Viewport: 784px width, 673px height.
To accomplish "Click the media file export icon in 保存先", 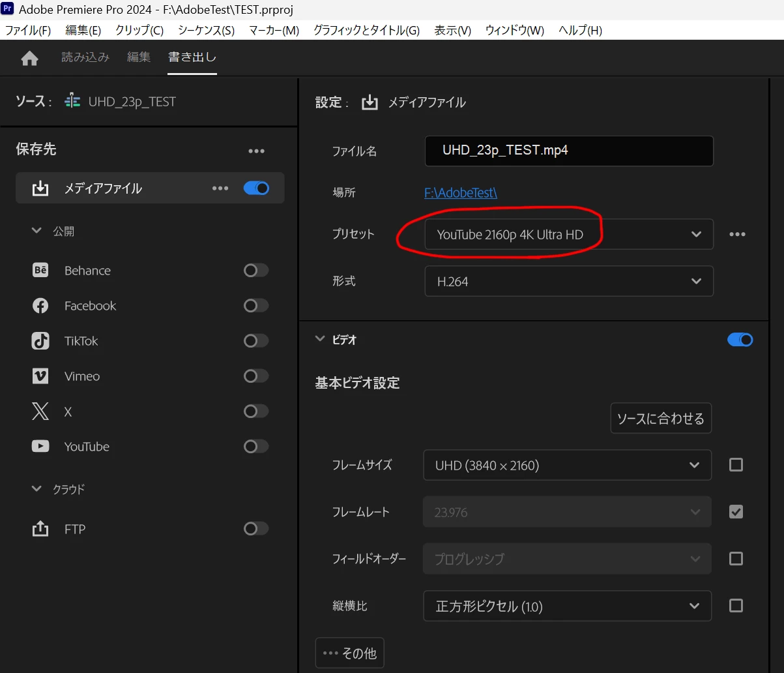I will 40,188.
